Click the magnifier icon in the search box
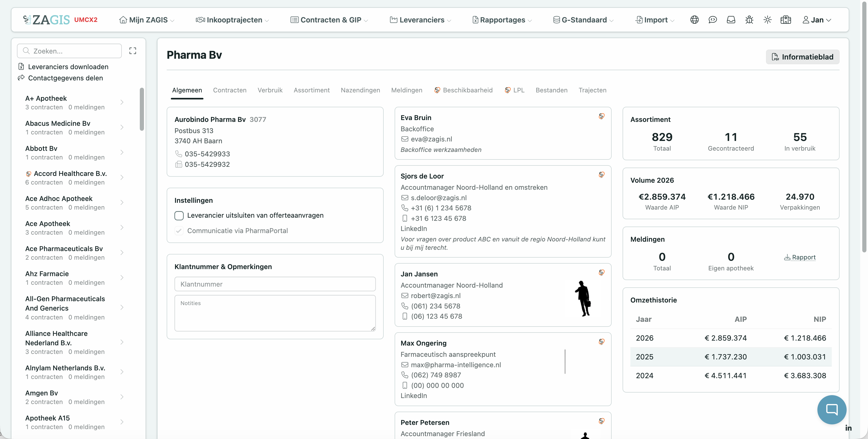 pyautogui.click(x=26, y=51)
